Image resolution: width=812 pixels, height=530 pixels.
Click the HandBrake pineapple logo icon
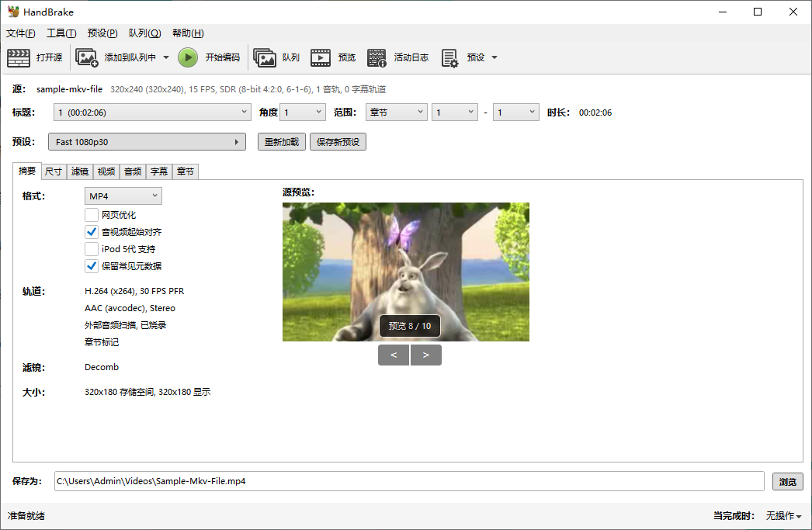click(x=13, y=11)
